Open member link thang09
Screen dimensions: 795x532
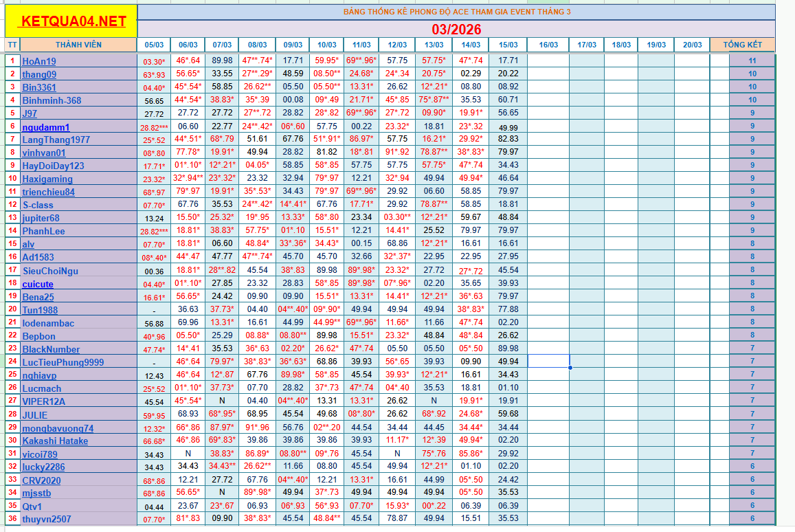click(39, 74)
